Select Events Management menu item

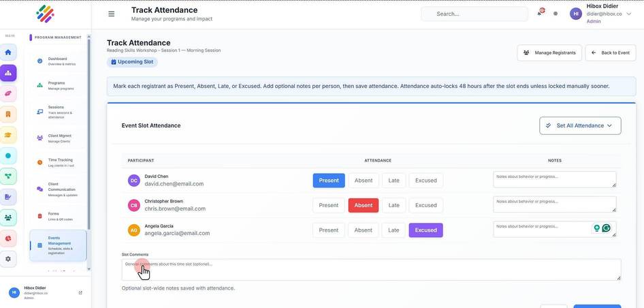[x=59, y=245]
